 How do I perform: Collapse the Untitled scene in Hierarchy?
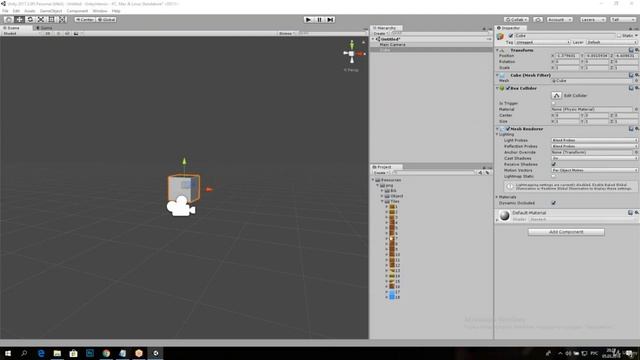coord(373,39)
